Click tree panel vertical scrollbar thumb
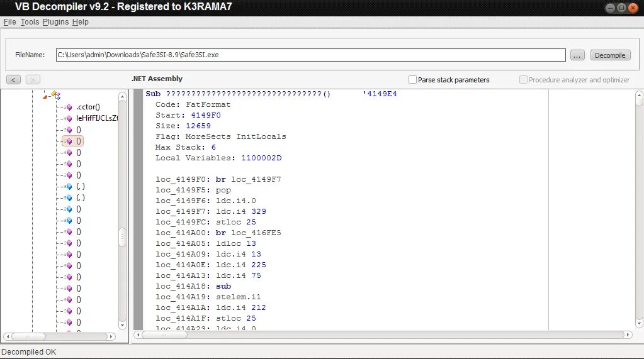This screenshot has height=359, width=644. pos(122,237)
